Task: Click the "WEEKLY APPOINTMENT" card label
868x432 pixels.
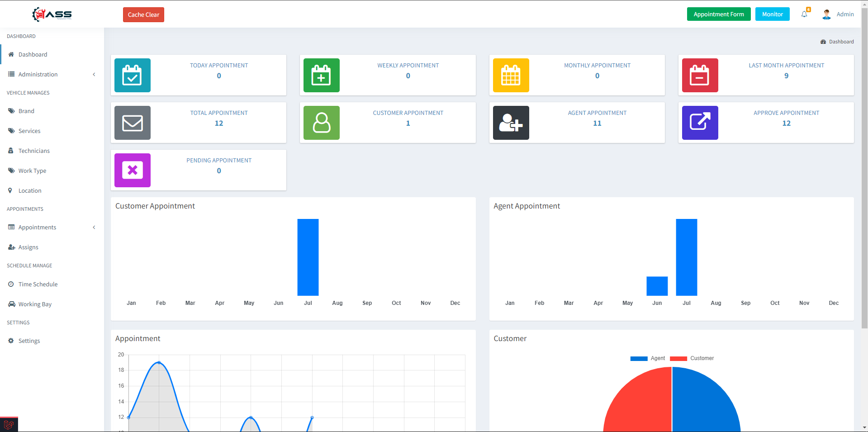Action: pos(408,65)
